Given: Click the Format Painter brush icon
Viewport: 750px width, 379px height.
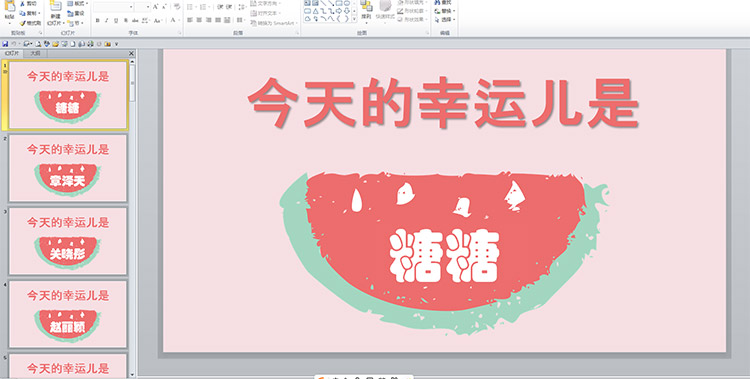Looking at the screenshot, I should coord(22,23).
